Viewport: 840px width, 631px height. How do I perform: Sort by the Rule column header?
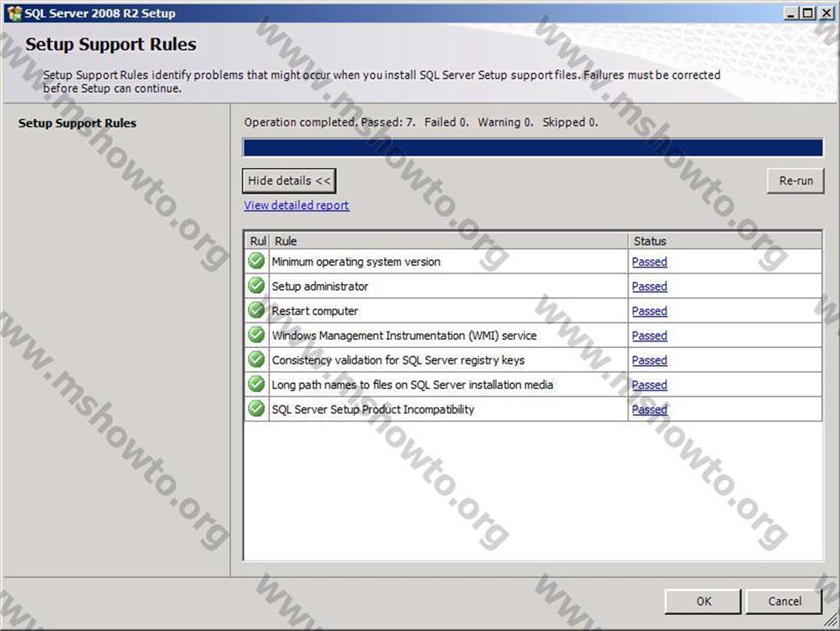tap(449, 241)
